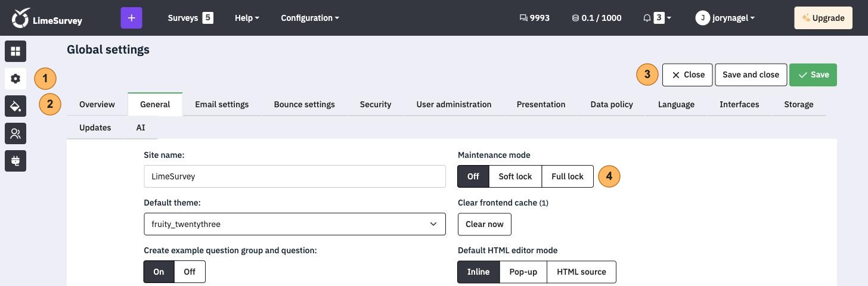Expand the Configuration menu
868x286 pixels.
point(310,18)
